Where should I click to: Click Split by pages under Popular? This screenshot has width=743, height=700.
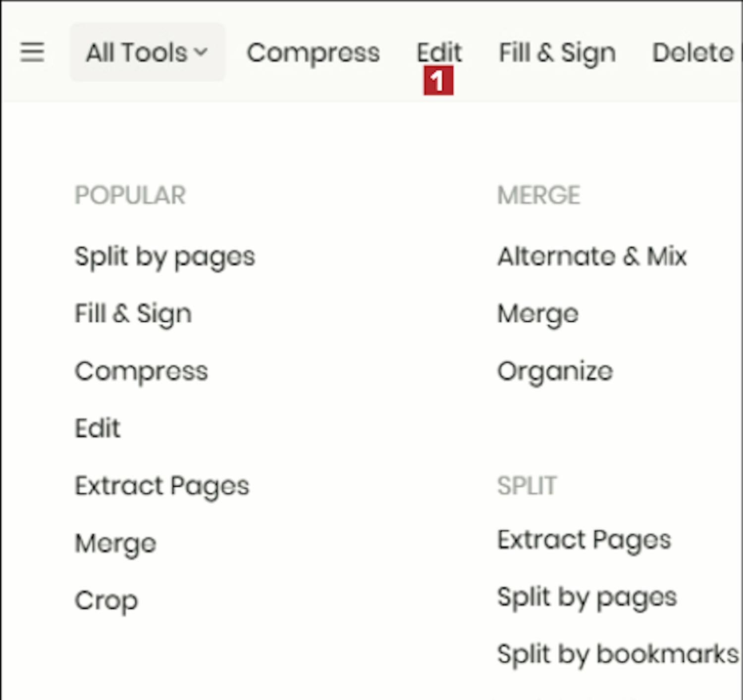165,257
